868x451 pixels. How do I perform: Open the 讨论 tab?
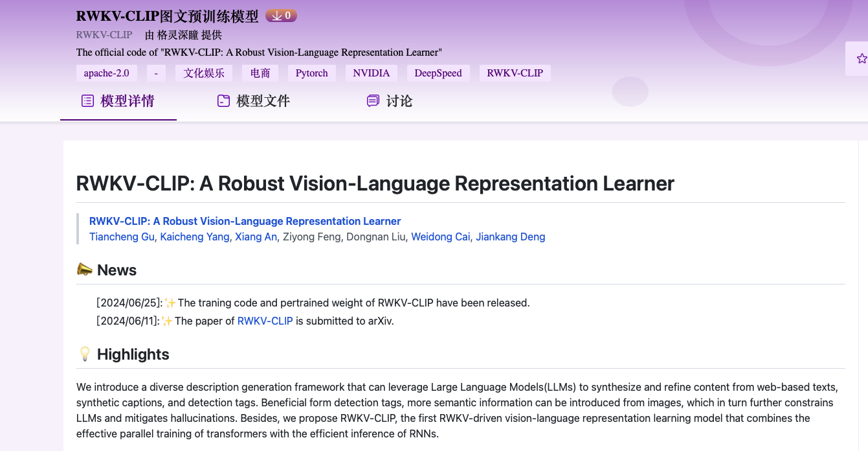(x=399, y=101)
